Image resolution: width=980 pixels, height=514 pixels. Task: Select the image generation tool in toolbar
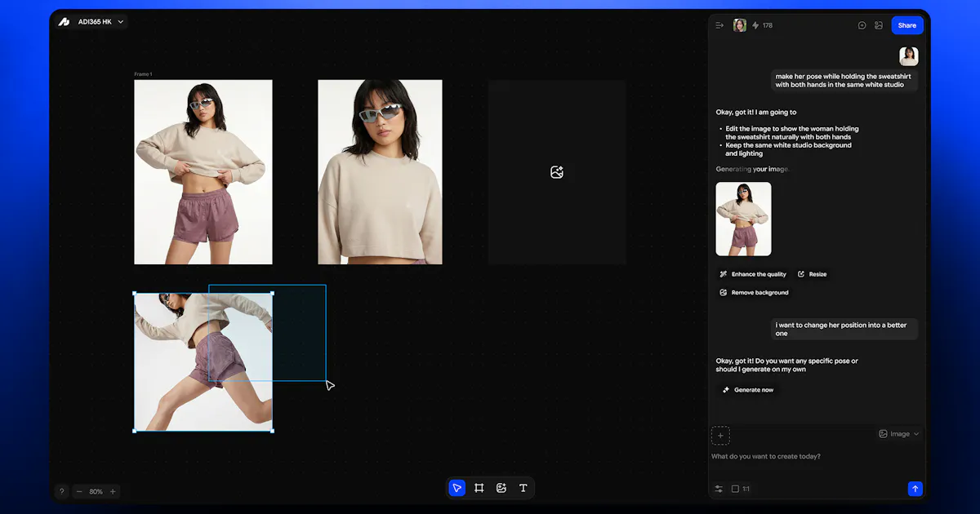point(501,488)
